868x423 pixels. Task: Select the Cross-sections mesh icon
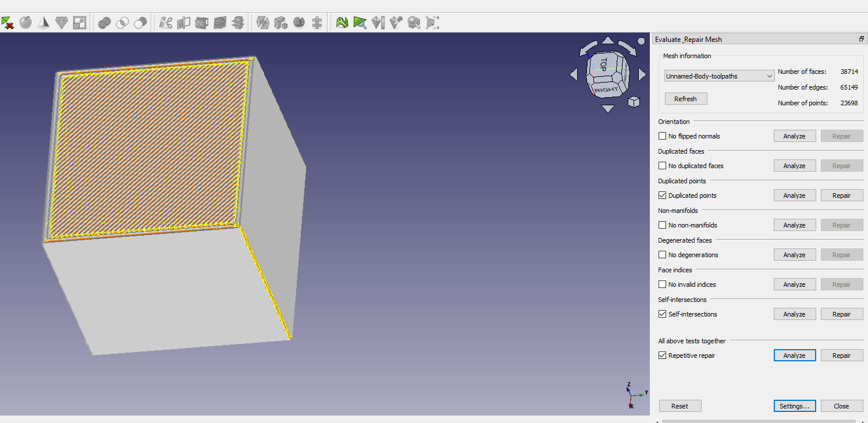pyautogui.click(x=239, y=23)
